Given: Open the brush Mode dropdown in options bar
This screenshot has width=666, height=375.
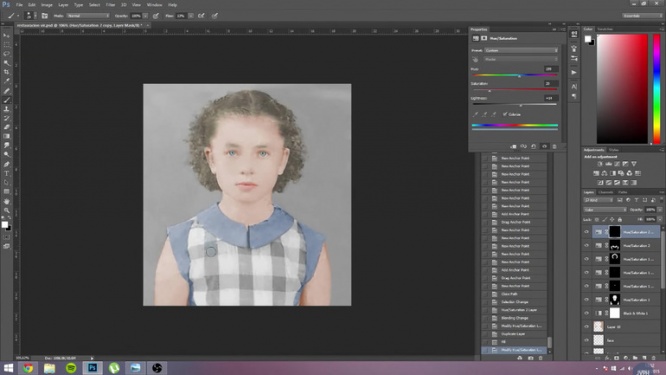Looking at the screenshot, I should point(87,16).
